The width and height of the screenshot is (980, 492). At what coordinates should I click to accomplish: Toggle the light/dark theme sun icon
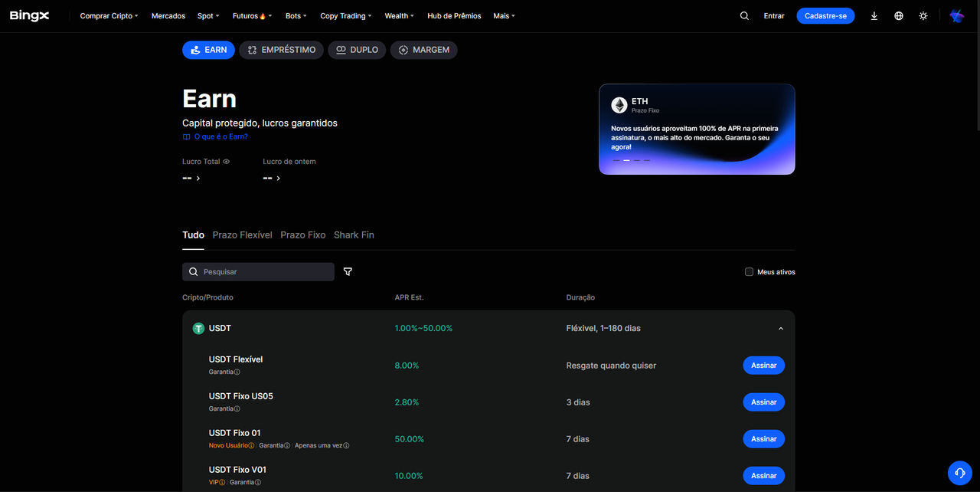click(x=923, y=15)
